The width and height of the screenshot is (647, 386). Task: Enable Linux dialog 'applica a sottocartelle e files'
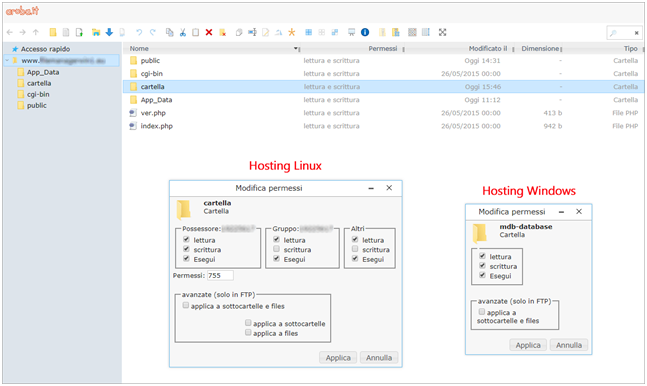(186, 305)
